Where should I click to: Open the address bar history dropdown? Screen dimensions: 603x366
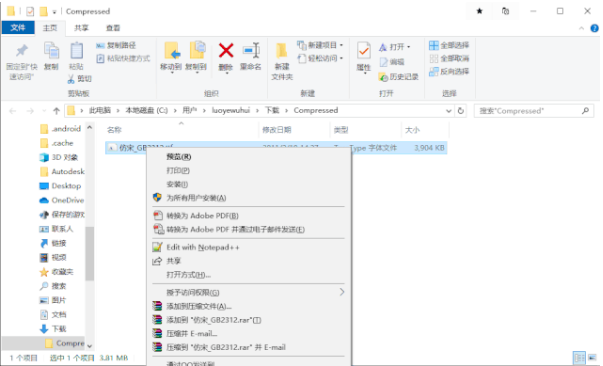coord(448,111)
